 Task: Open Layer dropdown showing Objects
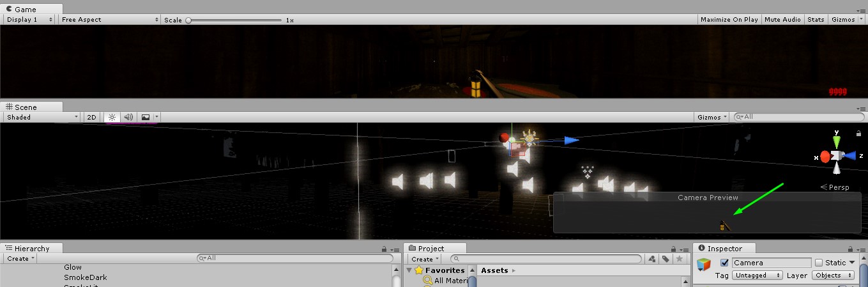click(834, 275)
